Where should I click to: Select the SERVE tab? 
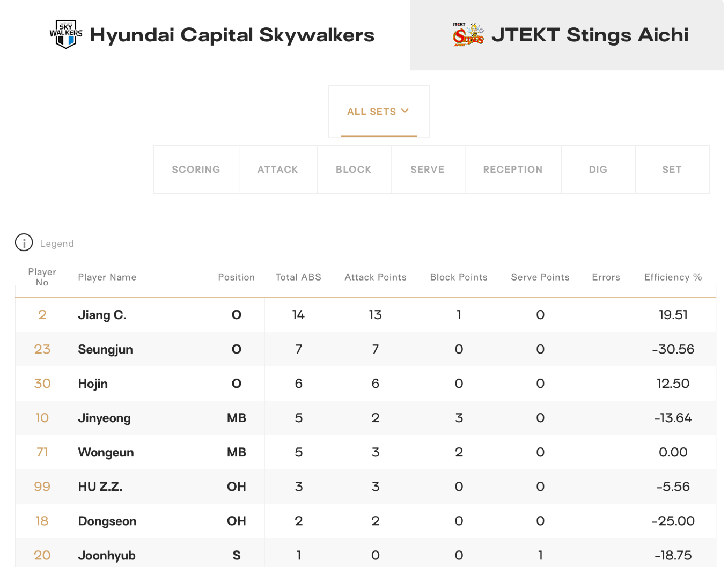click(x=428, y=170)
